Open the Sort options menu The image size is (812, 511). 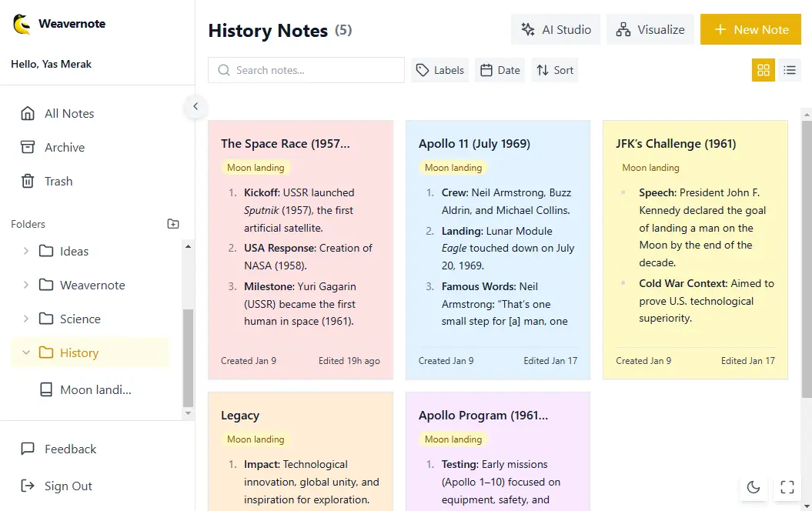[554, 70]
